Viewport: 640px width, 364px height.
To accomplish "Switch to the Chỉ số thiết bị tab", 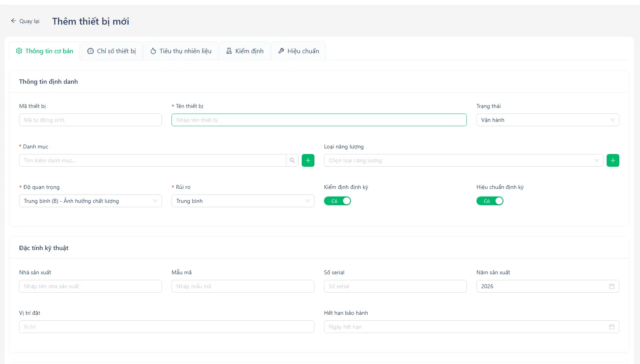I will 112,51.
